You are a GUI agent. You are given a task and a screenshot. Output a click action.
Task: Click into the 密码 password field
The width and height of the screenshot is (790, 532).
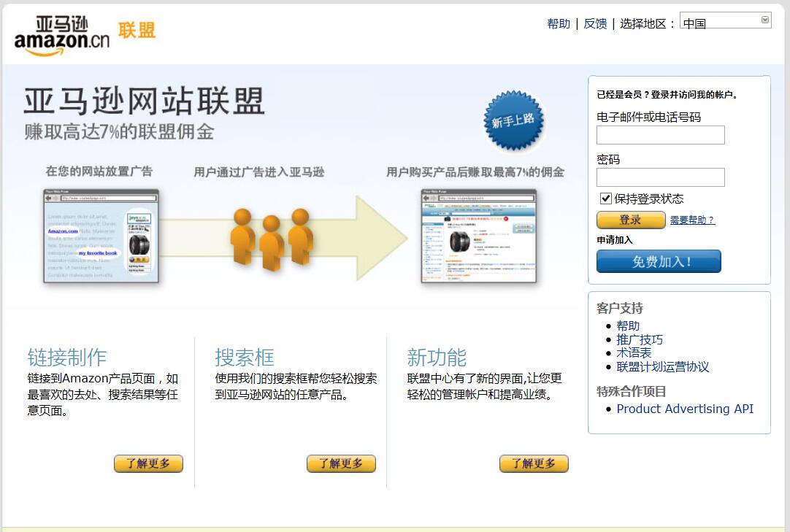660,177
